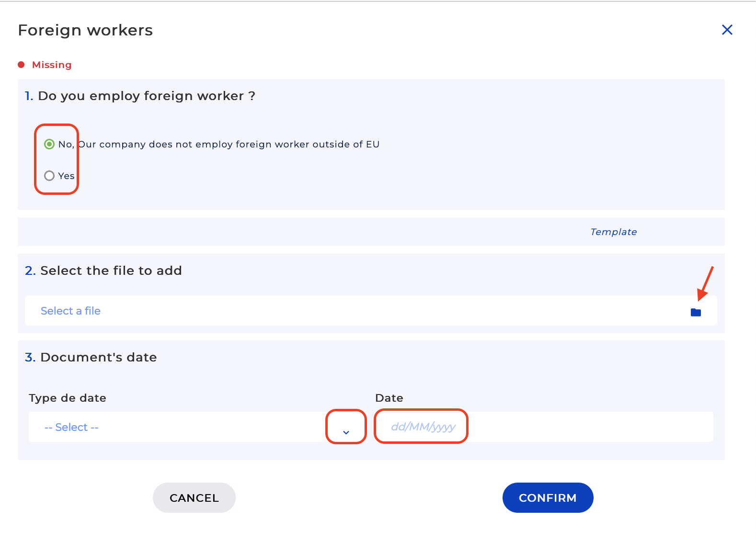Screen dimensions: 756x541
Task: Expand the Type de date chevron
Action: [x=346, y=432]
